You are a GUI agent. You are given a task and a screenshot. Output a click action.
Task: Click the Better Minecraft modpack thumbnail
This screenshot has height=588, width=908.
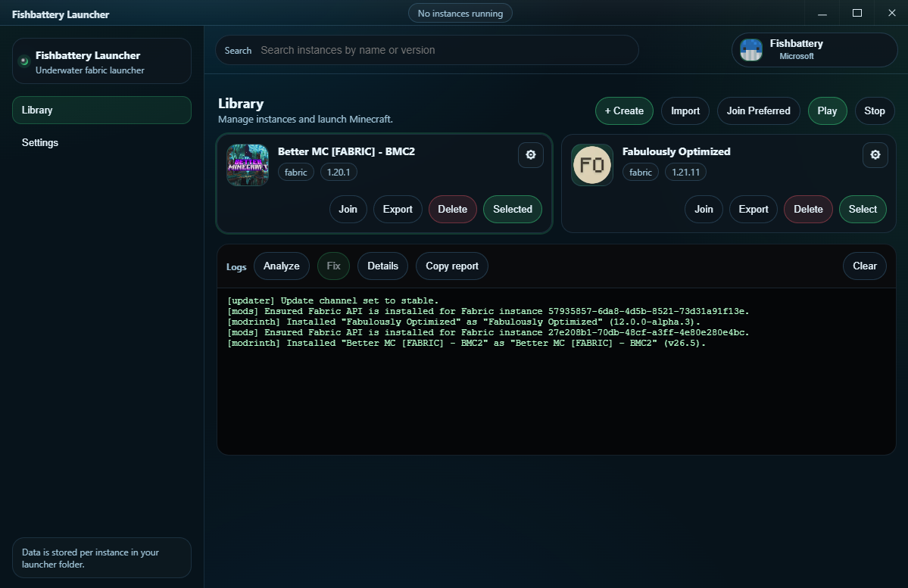[x=248, y=165]
